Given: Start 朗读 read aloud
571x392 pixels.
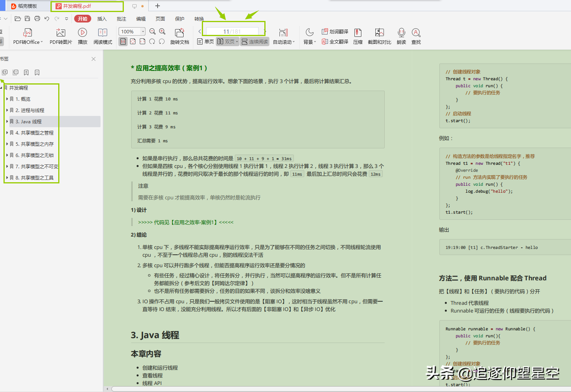Looking at the screenshot, I should (x=401, y=36).
